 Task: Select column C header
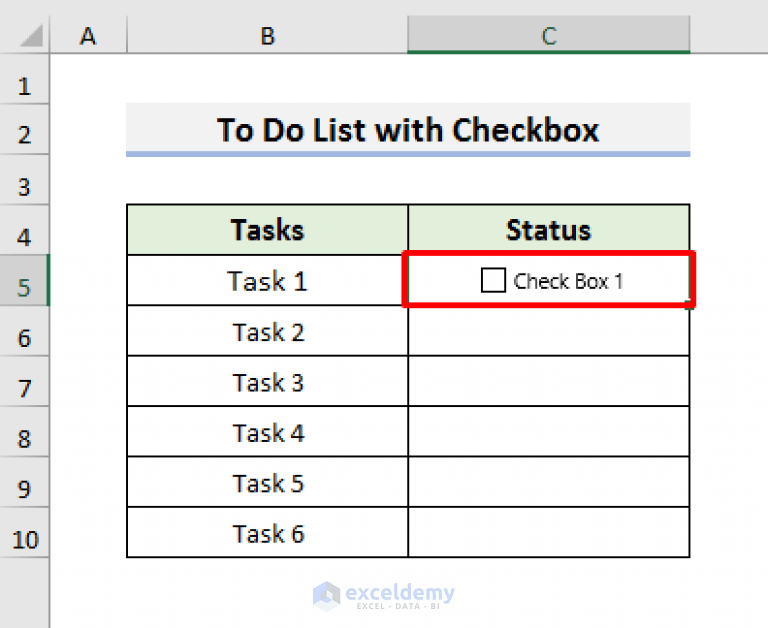pyautogui.click(x=549, y=35)
